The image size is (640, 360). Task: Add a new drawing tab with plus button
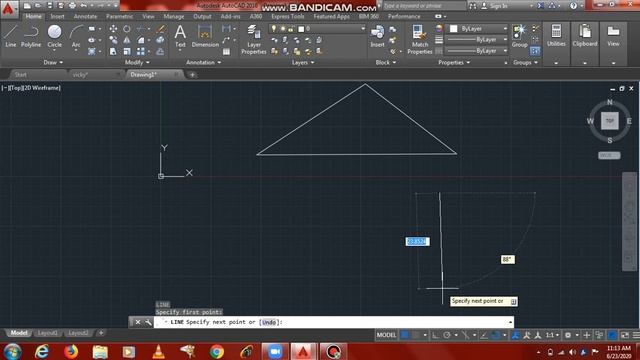click(192, 75)
